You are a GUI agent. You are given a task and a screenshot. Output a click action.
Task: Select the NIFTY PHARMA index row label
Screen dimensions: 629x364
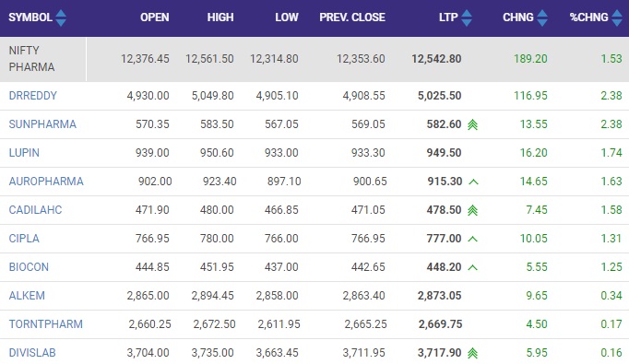pyautogui.click(x=31, y=59)
